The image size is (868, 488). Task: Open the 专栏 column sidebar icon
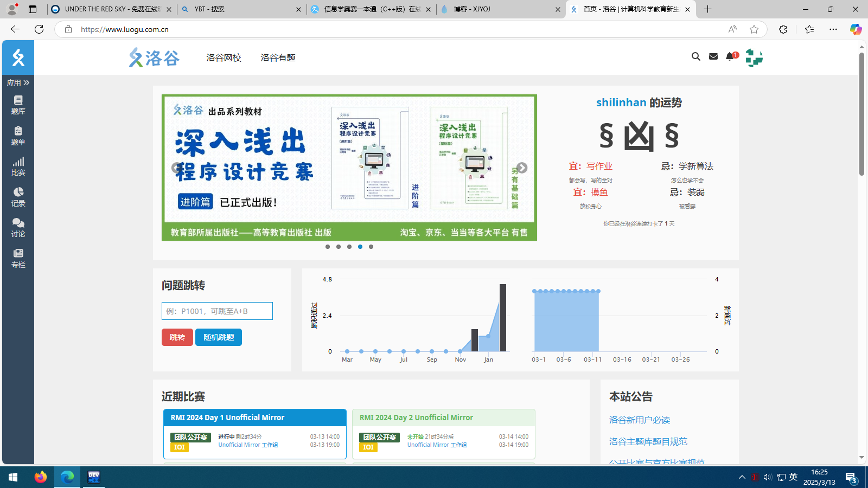tap(18, 259)
